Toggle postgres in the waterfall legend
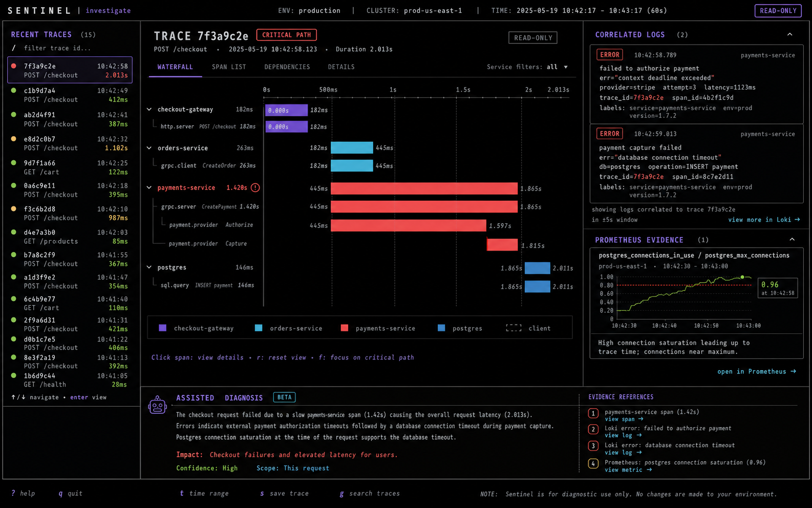The image size is (812, 508). 460,328
